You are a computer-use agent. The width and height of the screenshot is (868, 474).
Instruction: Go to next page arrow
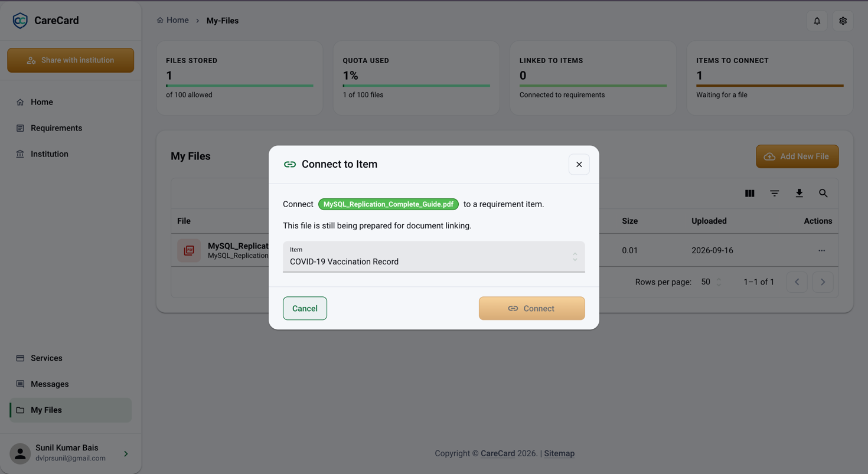point(823,282)
